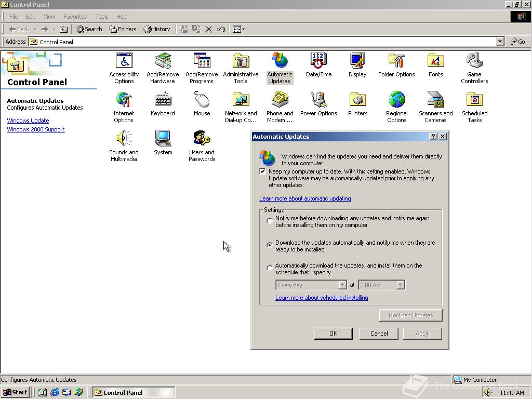Click Cancel in Automatic Updates dialog

[379, 334]
